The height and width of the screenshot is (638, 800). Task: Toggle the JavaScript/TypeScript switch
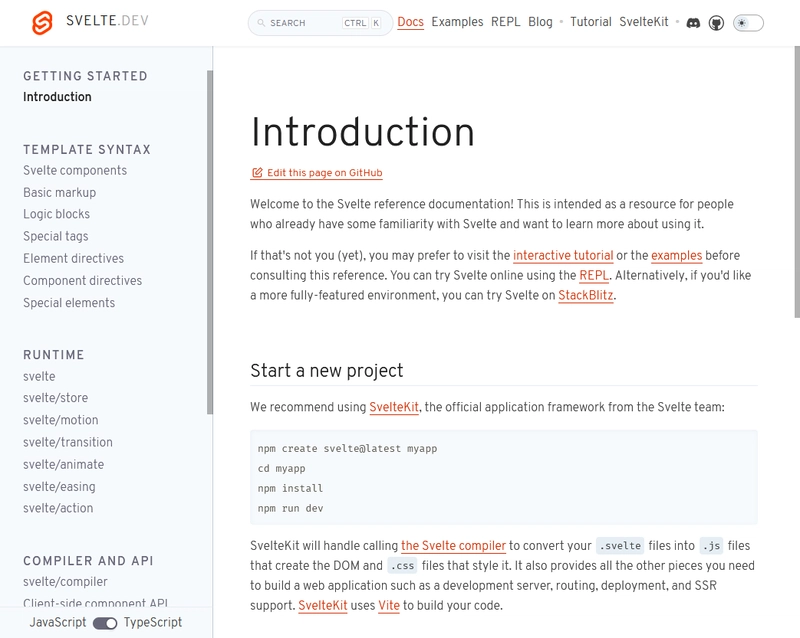pyautogui.click(x=105, y=623)
